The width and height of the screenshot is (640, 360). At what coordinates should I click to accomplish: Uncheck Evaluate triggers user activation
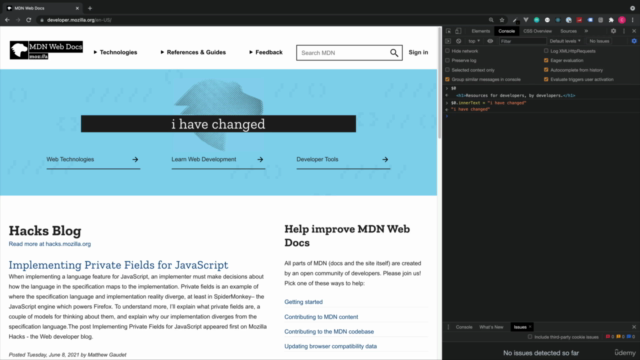546,79
